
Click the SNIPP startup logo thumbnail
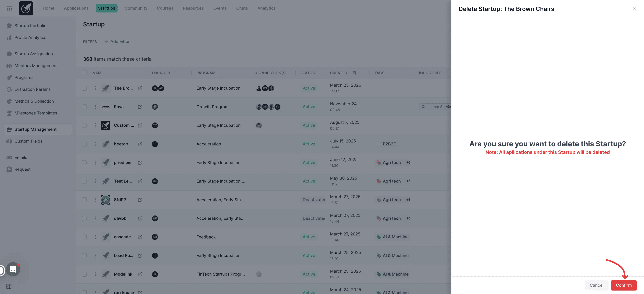105,200
